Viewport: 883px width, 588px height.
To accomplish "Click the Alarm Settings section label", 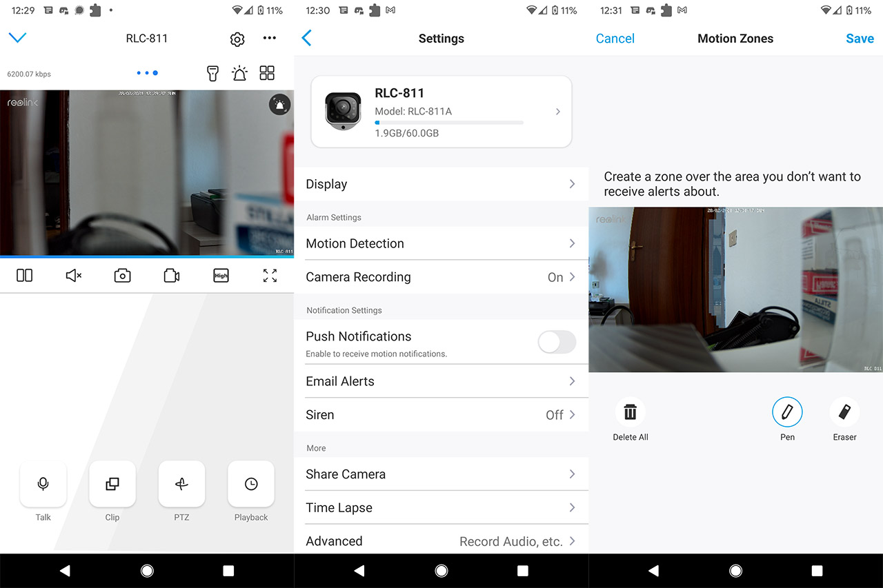I will tap(334, 217).
